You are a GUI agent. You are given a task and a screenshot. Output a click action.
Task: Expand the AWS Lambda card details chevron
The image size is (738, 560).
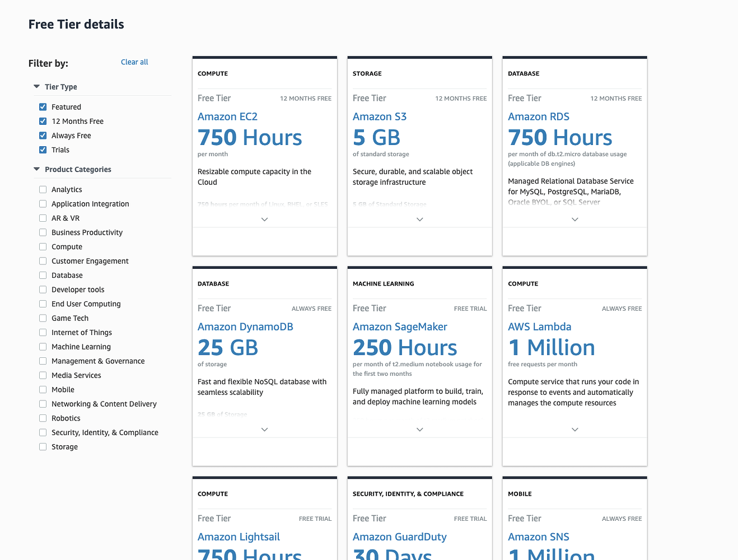tap(575, 430)
